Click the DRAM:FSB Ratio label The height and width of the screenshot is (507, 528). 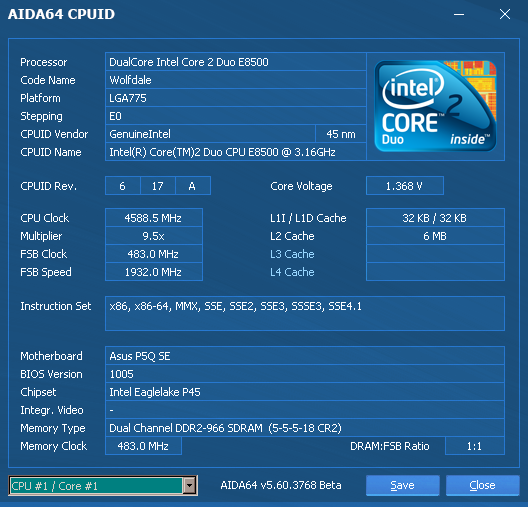(390, 446)
